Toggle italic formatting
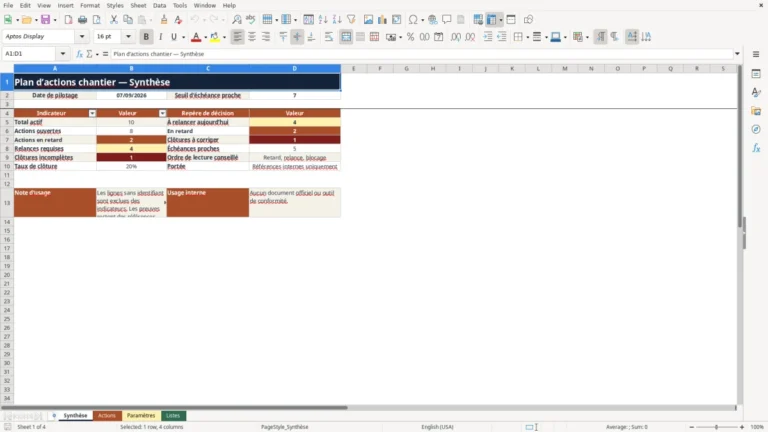Screen dimensions: 768x432 pos(160,37)
